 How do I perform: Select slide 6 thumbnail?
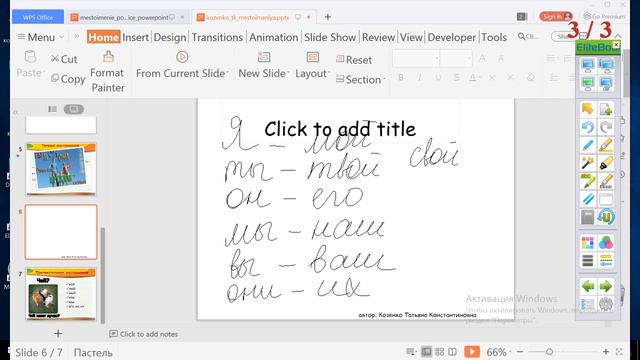[x=61, y=232]
